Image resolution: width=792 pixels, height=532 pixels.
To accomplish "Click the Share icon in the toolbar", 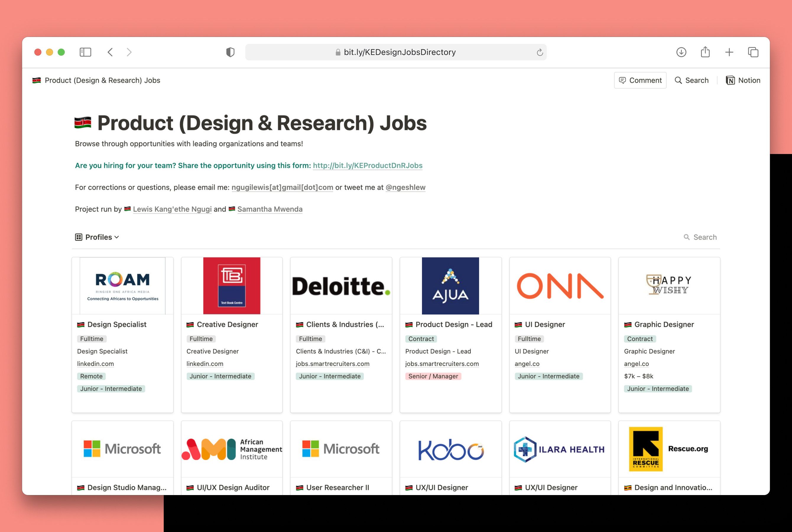I will point(705,52).
